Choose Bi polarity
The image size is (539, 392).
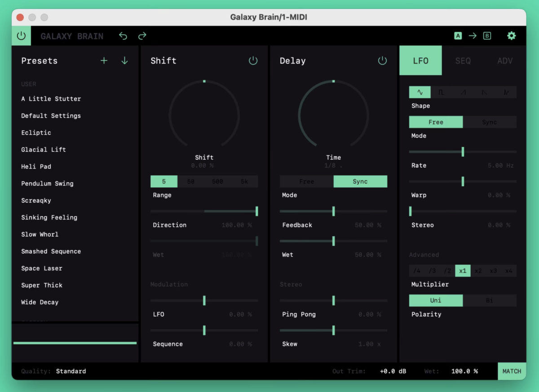coord(490,300)
